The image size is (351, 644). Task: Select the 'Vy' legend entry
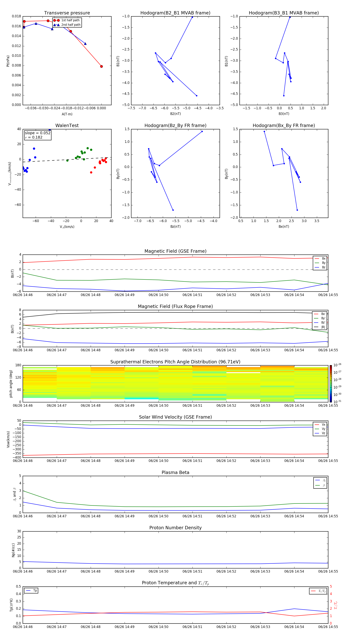click(320, 429)
